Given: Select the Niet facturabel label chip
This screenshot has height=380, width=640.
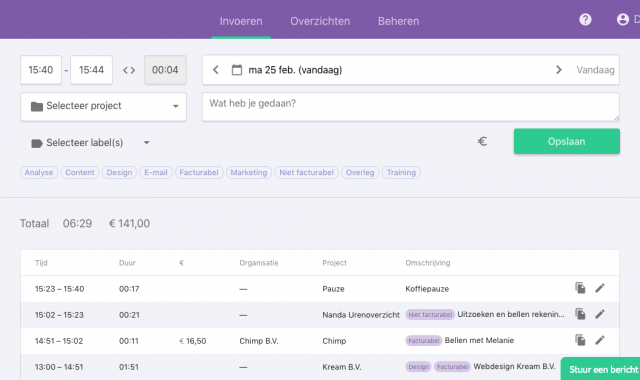Looking at the screenshot, I should tap(307, 172).
